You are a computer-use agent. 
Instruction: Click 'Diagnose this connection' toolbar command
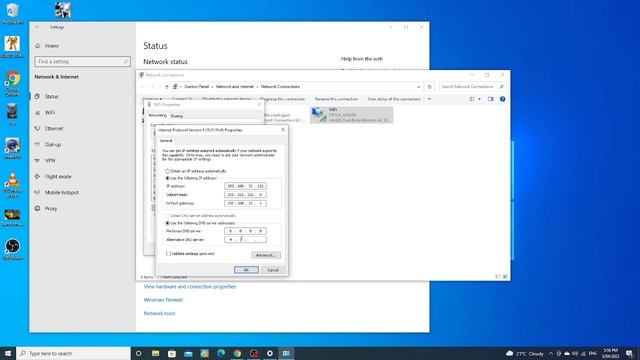click(x=282, y=99)
